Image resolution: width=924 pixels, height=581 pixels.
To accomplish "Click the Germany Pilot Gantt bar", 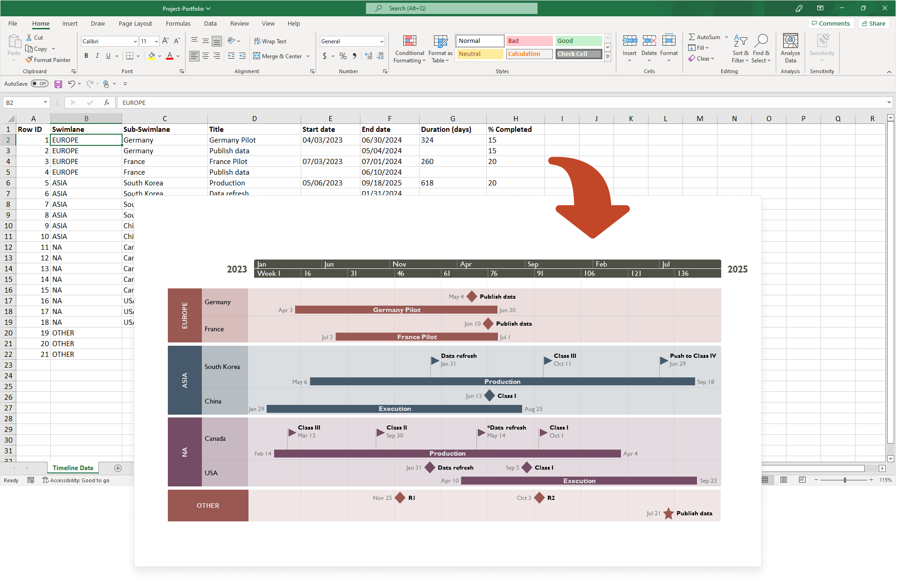I will coord(396,309).
